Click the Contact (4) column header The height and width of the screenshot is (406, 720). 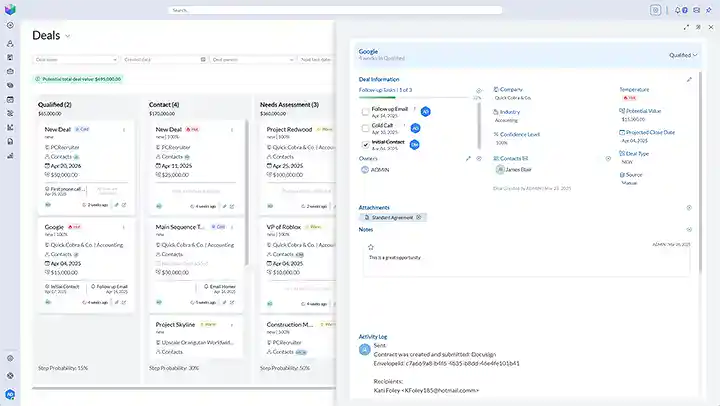164,105
